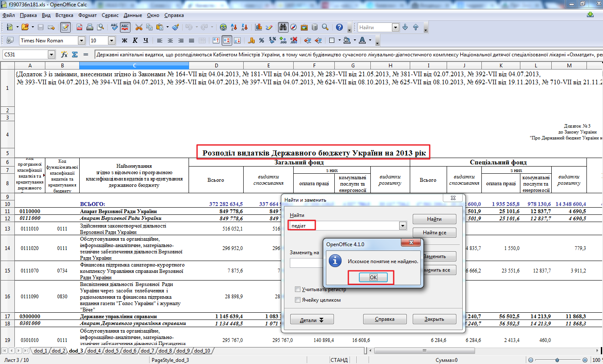Open the Файл menu
This screenshot has height=364, width=603.
coord(8,15)
